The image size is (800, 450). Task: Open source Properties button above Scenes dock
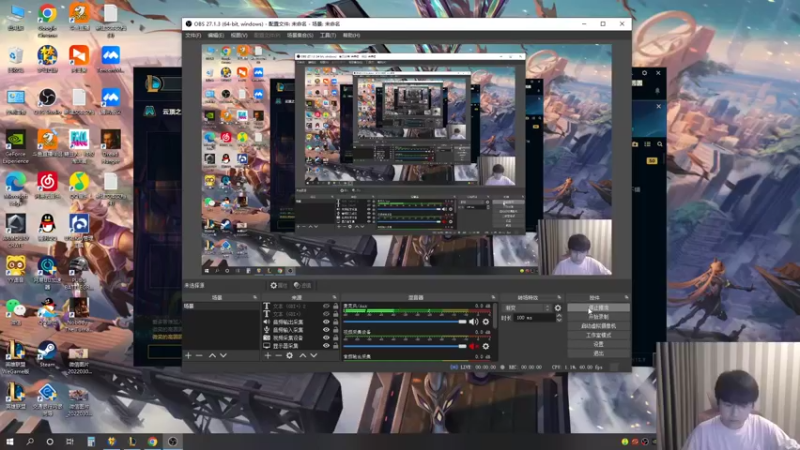(279, 286)
